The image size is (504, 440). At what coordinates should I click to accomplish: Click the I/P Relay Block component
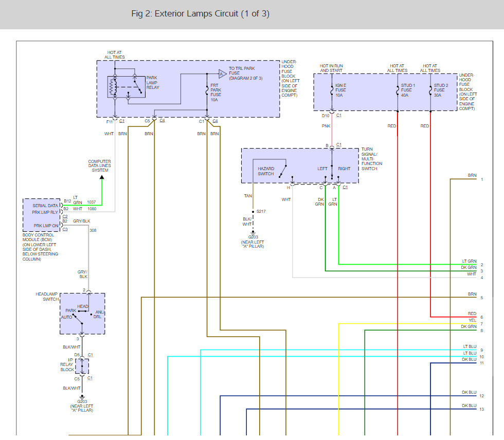click(x=82, y=366)
